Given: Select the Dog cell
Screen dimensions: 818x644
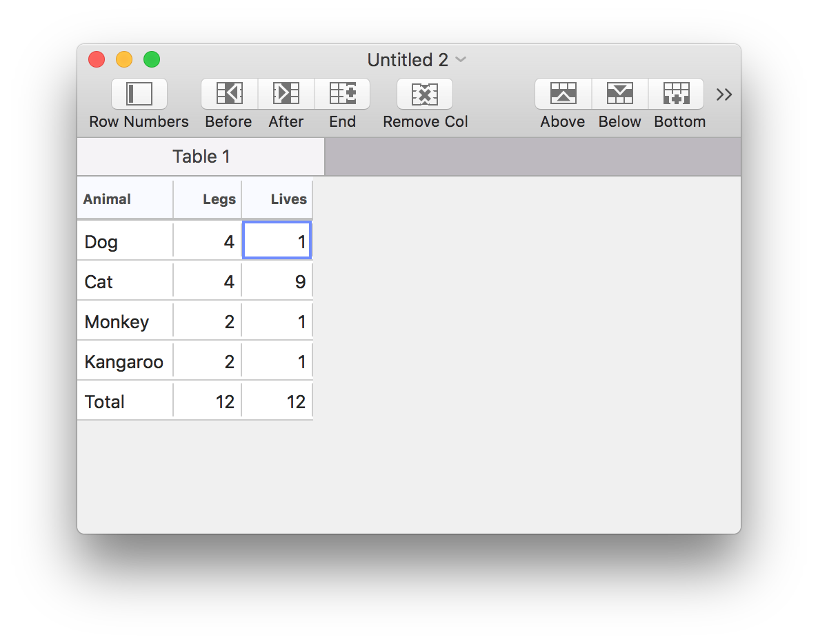Looking at the screenshot, I should coord(125,241).
